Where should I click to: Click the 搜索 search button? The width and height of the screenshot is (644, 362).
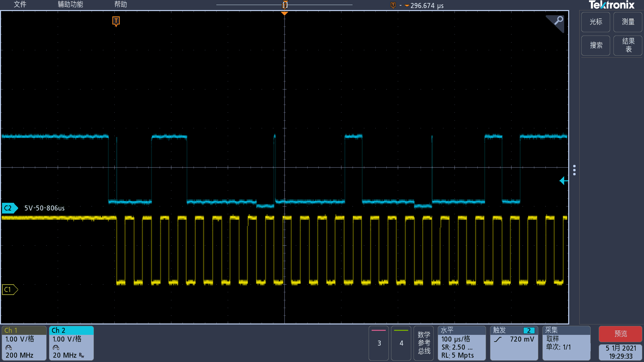point(595,46)
